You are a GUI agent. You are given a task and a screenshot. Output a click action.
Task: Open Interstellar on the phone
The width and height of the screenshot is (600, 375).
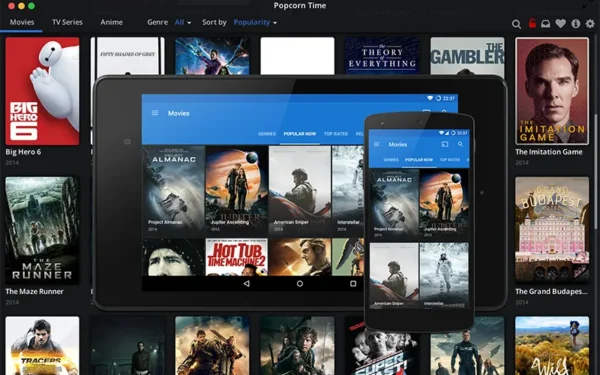[444, 275]
